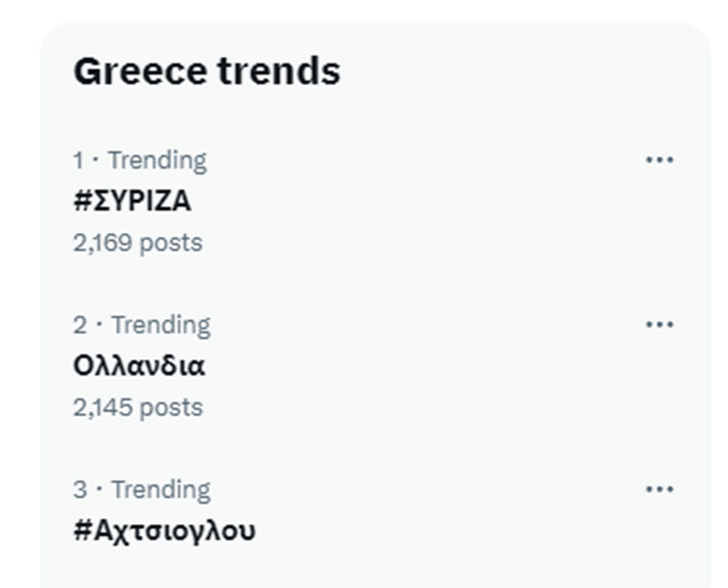Click the Greece trends heading
The width and height of the screenshot is (728, 588).
(x=207, y=71)
